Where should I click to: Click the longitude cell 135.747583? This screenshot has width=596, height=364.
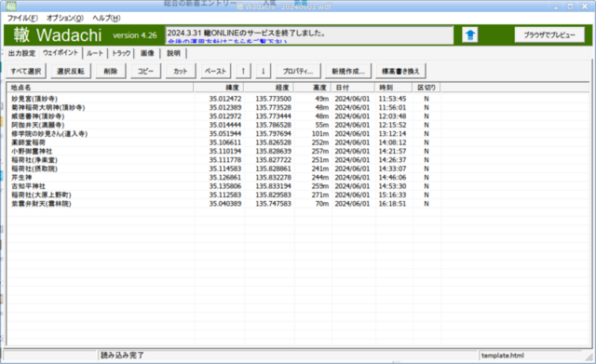click(273, 204)
